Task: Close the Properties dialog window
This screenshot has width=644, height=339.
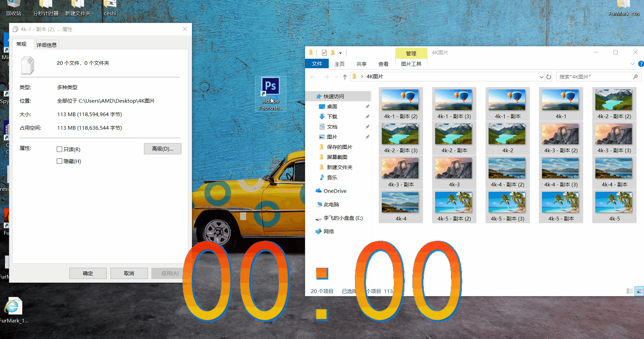Action: coord(185,29)
